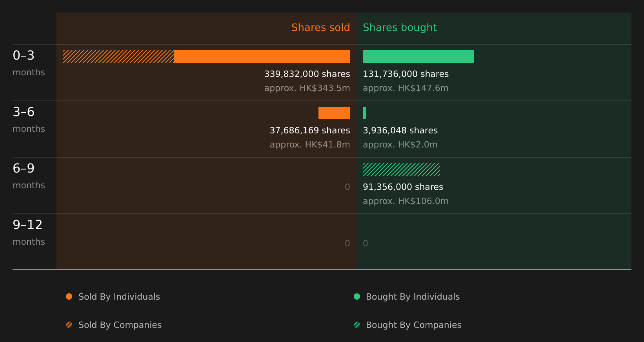
Task: Select the 131,736,000 shares value
Action: 406,74
